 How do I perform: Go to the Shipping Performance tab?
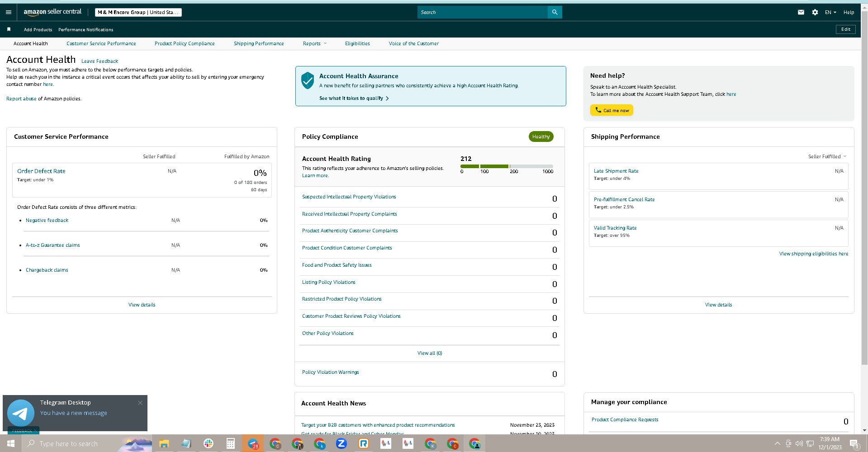click(x=259, y=43)
